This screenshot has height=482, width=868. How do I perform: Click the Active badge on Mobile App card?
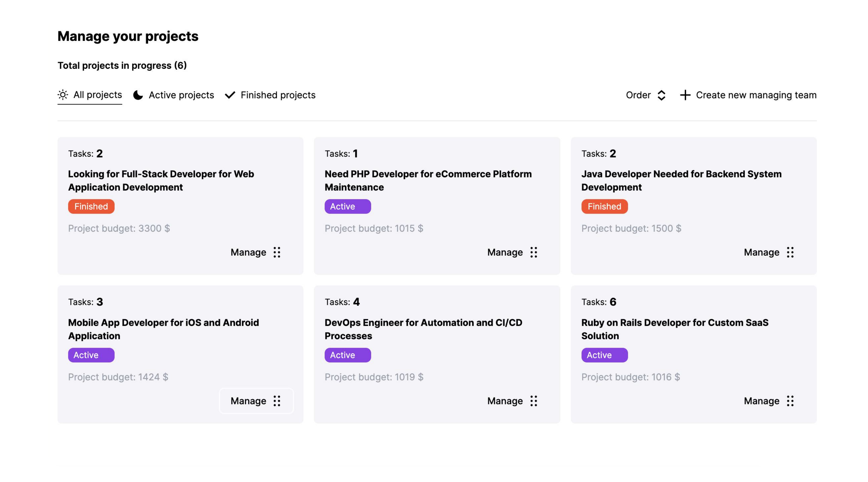tap(91, 355)
